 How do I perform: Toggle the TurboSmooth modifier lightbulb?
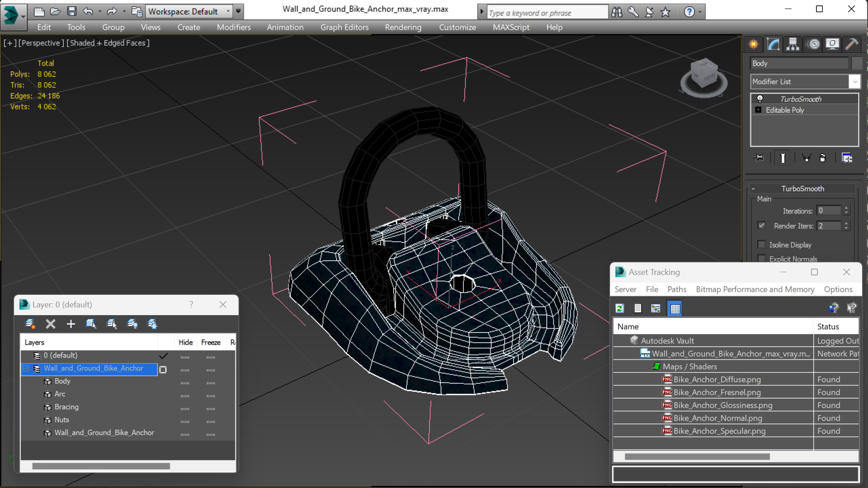[760, 99]
